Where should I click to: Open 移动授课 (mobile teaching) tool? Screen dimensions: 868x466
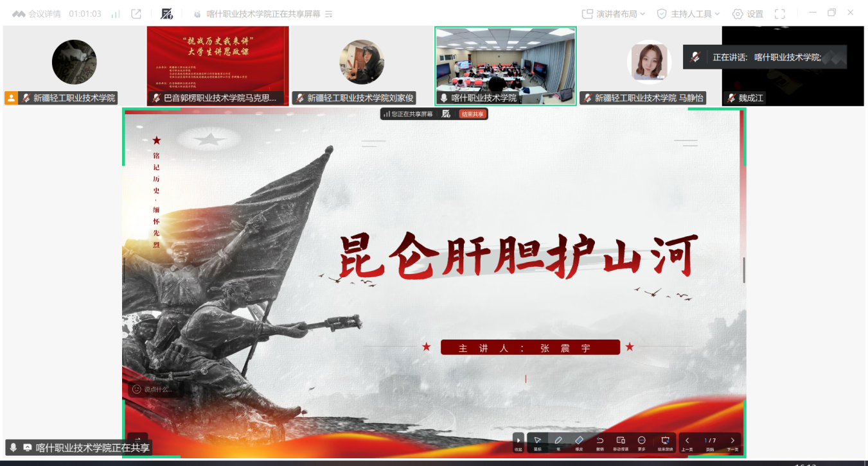click(621, 441)
